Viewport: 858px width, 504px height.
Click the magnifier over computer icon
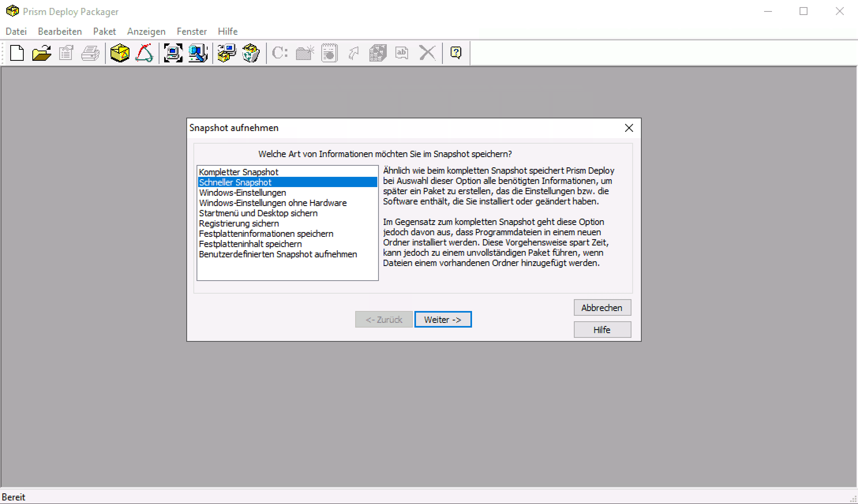[198, 53]
